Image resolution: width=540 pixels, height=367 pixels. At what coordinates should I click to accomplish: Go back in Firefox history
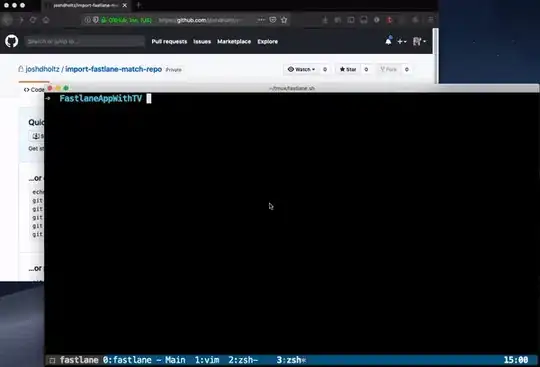(x=7, y=20)
